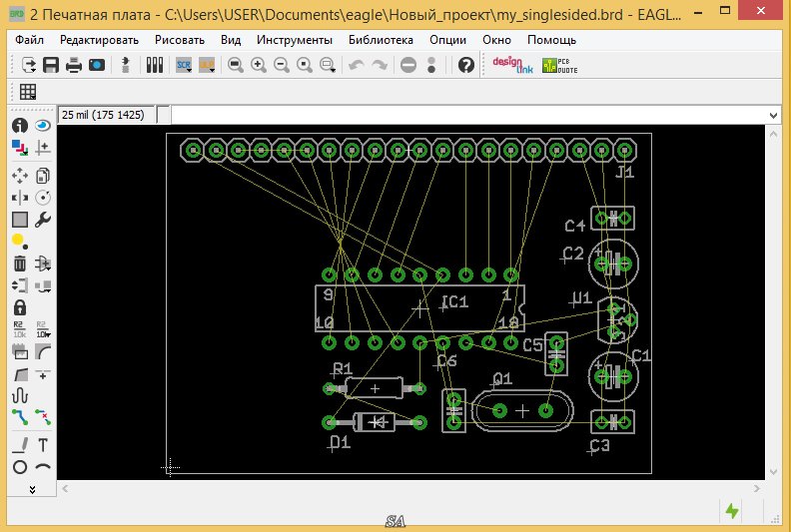This screenshot has width=791, height=532.
Task: Open the Help question mark icon
Action: (x=465, y=65)
